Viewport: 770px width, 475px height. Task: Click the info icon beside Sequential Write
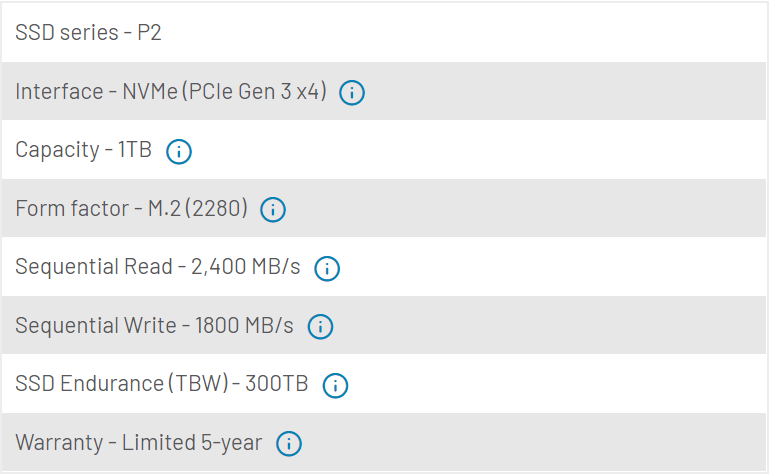pyautogui.click(x=320, y=327)
